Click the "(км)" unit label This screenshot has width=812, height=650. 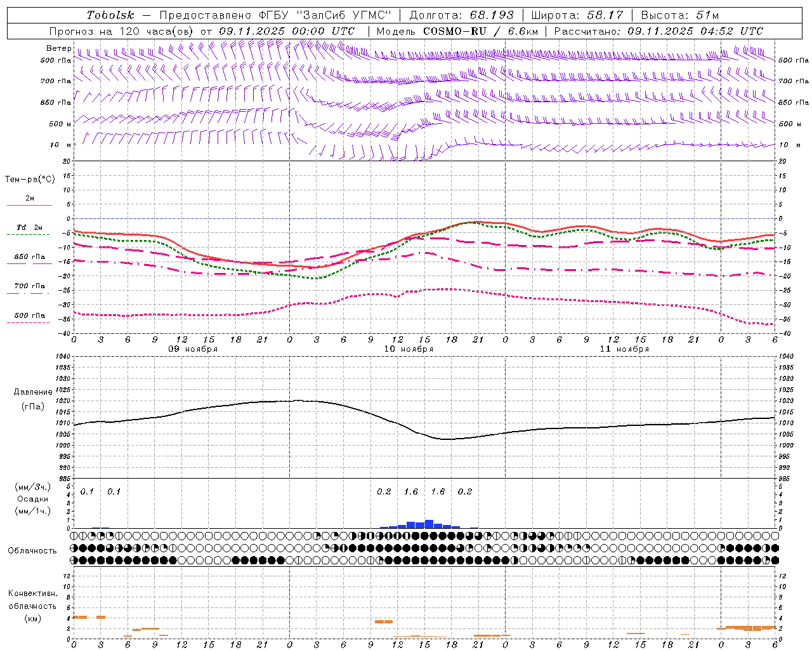click(x=32, y=618)
